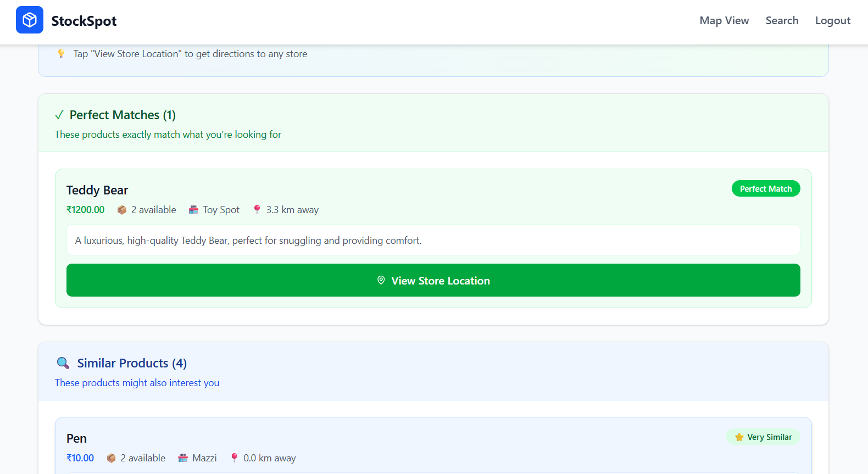This screenshot has width=868, height=474.
Task: Click the checkmark beside Perfect Matches
Action: point(59,115)
